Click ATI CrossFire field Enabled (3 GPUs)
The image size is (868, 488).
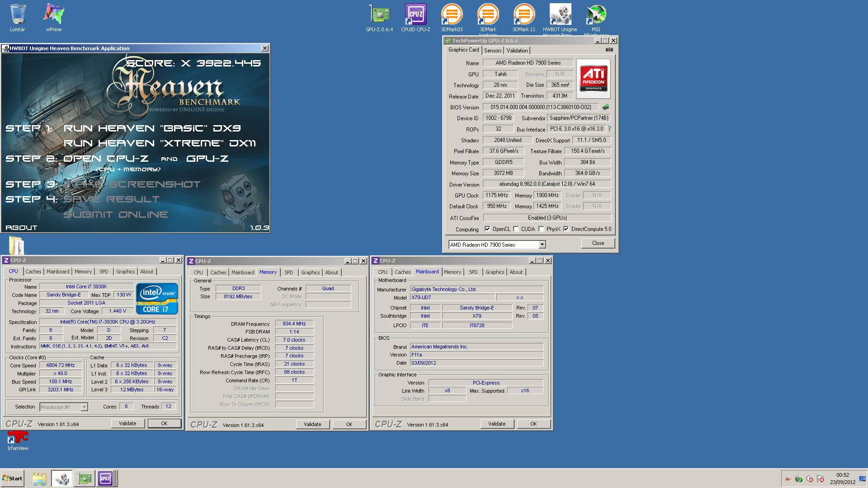[547, 218]
